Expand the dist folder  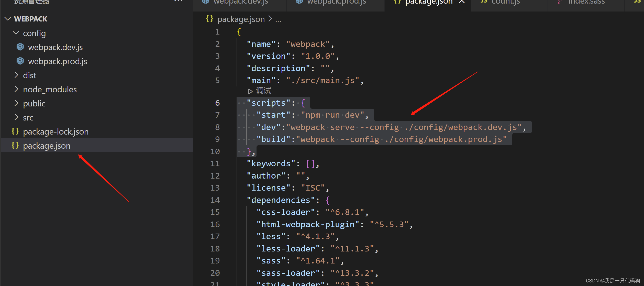click(x=16, y=75)
